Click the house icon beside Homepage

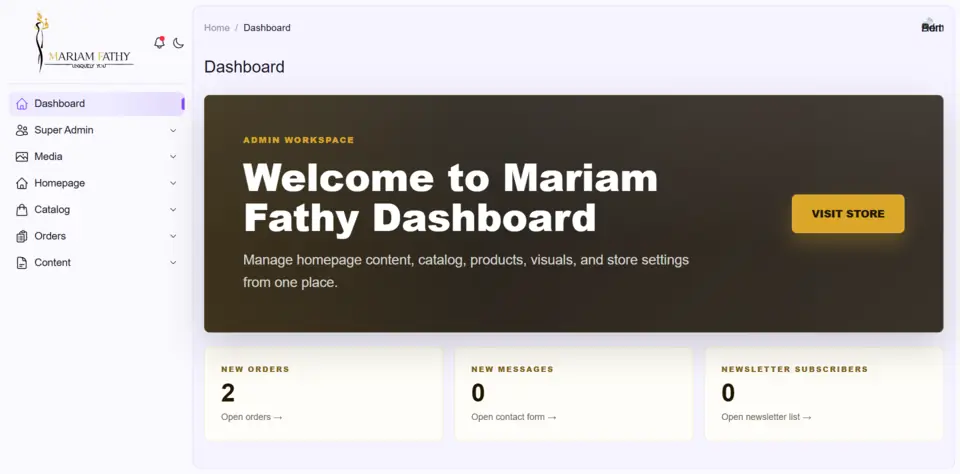coord(22,183)
